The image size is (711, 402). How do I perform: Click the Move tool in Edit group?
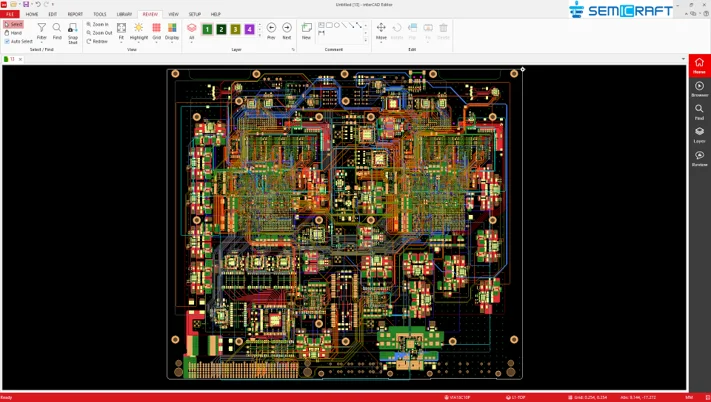pyautogui.click(x=381, y=30)
